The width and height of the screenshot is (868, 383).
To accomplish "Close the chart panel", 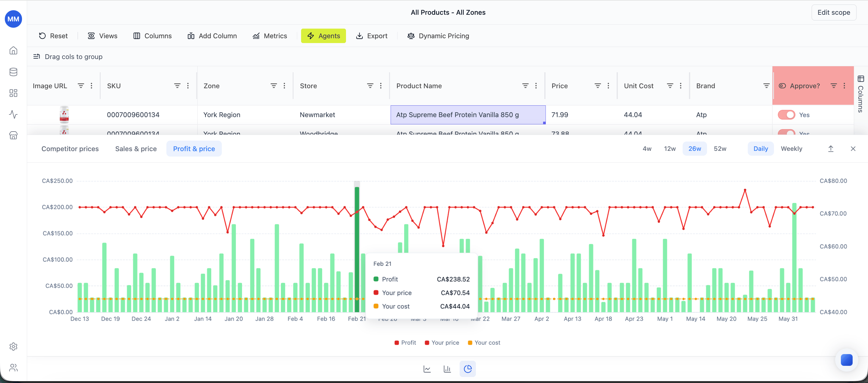I will point(853,149).
